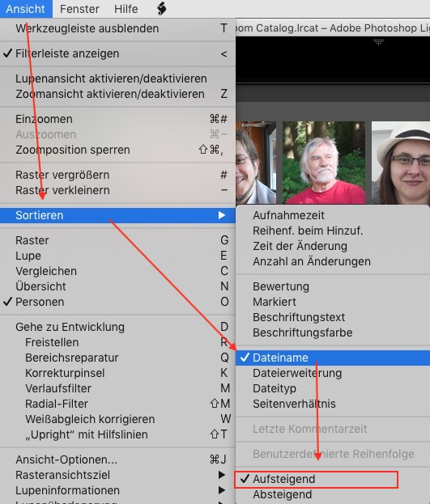Sort by Dateierweiterung
This screenshot has width=430, height=504.
click(333, 373)
